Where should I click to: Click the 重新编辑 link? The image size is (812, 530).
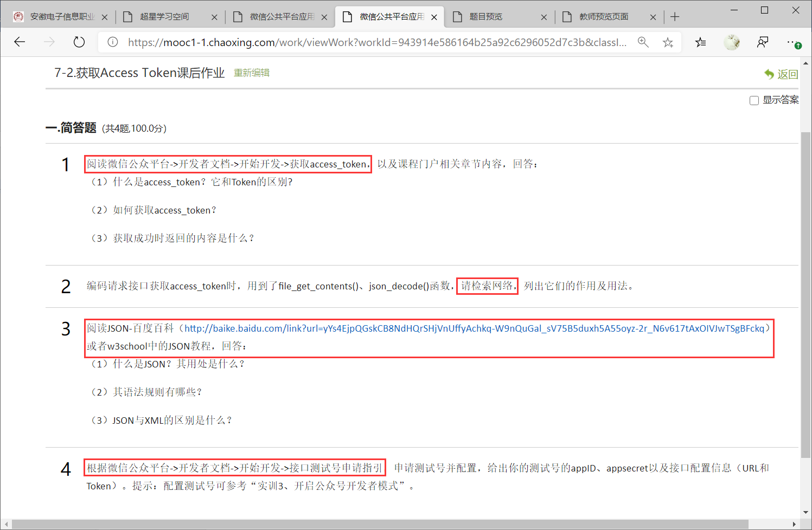pyautogui.click(x=252, y=73)
